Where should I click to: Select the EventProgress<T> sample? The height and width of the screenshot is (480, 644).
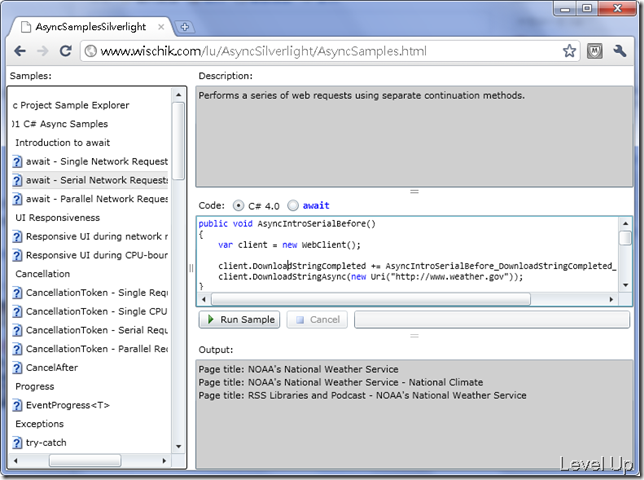68,405
